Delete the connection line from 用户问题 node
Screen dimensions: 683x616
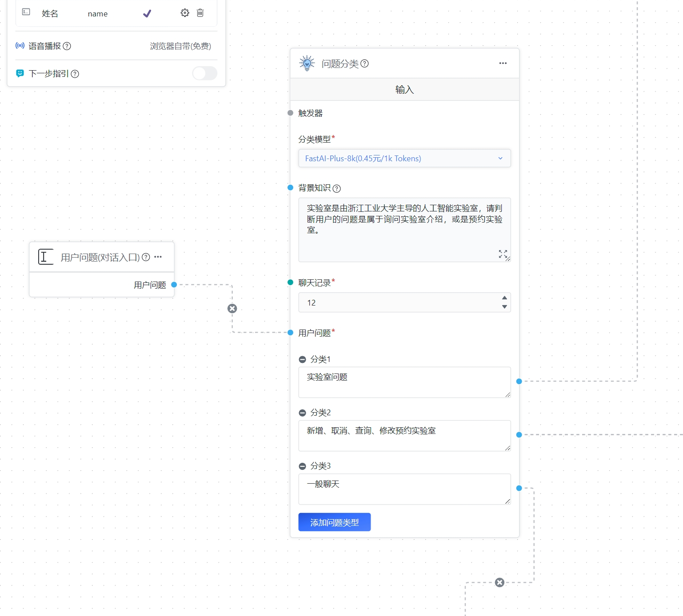[232, 309]
